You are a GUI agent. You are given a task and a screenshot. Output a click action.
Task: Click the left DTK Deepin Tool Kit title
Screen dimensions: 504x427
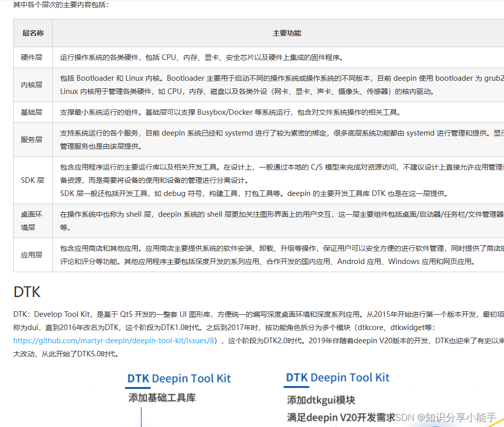(179, 378)
